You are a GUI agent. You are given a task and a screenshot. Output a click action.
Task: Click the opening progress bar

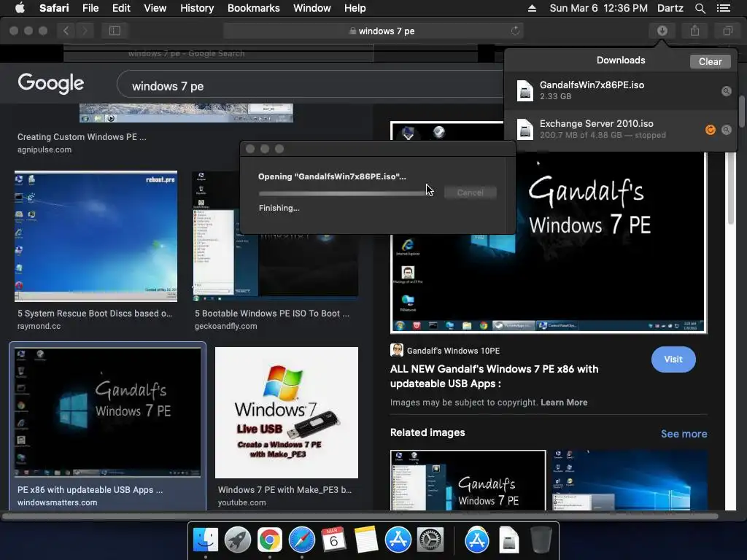coord(344,193)
